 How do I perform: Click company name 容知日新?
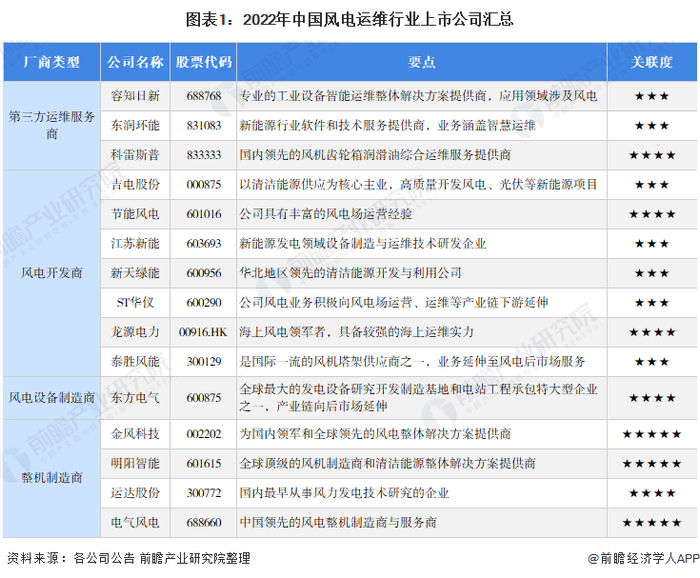click(x=135, y=96)
